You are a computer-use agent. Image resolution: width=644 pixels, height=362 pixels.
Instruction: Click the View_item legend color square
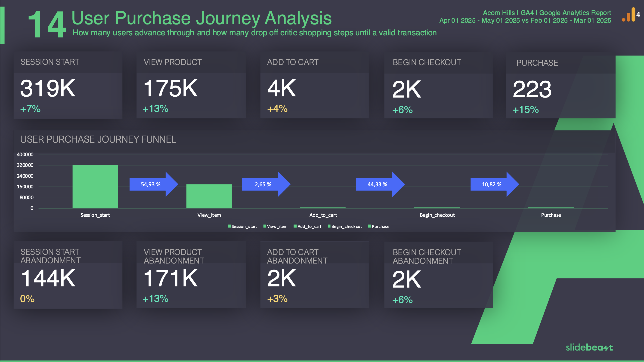(265, 226)
